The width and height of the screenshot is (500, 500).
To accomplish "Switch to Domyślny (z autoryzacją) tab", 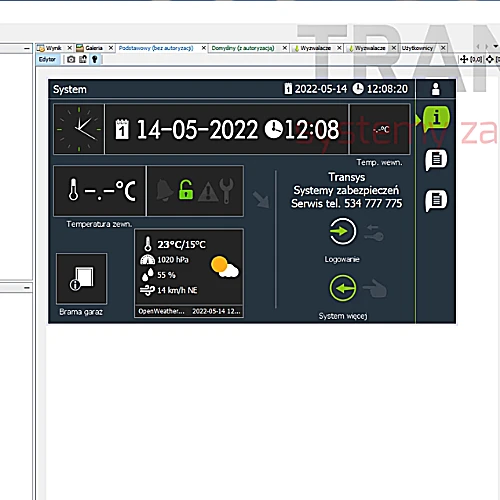I will (243, 48).
